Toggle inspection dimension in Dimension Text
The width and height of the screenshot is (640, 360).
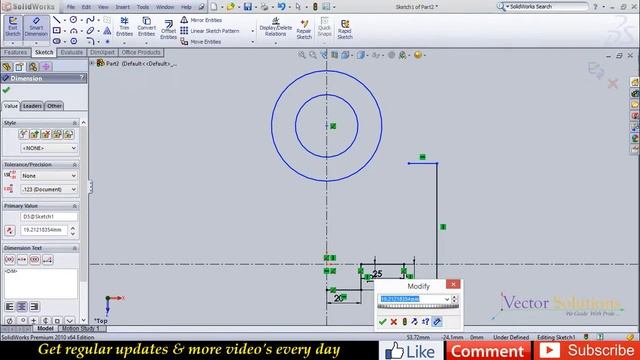point(35,260)
